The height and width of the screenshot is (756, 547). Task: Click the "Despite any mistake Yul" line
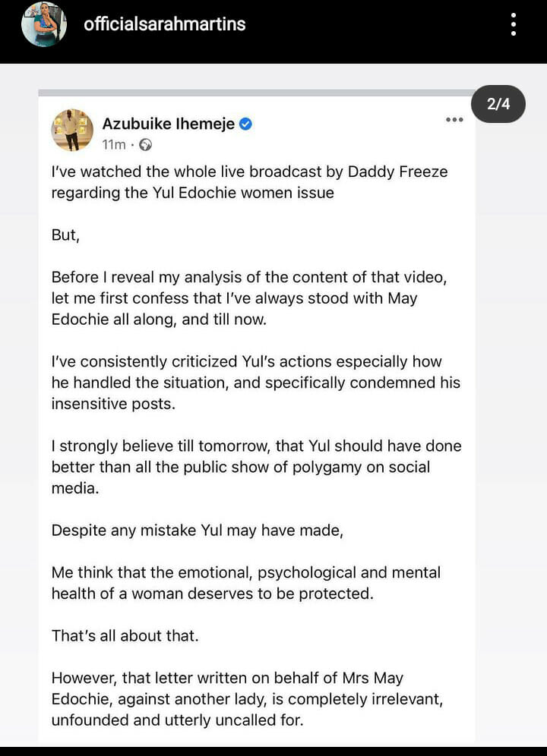(x=198, y=531)
